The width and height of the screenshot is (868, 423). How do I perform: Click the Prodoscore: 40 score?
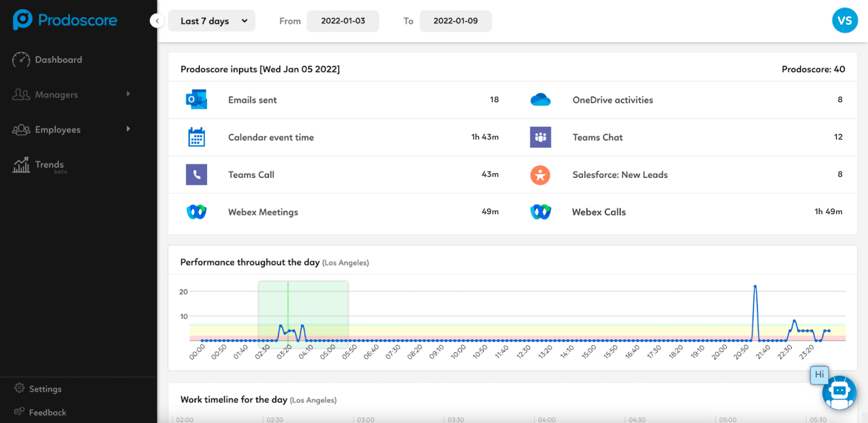[813, 69]
